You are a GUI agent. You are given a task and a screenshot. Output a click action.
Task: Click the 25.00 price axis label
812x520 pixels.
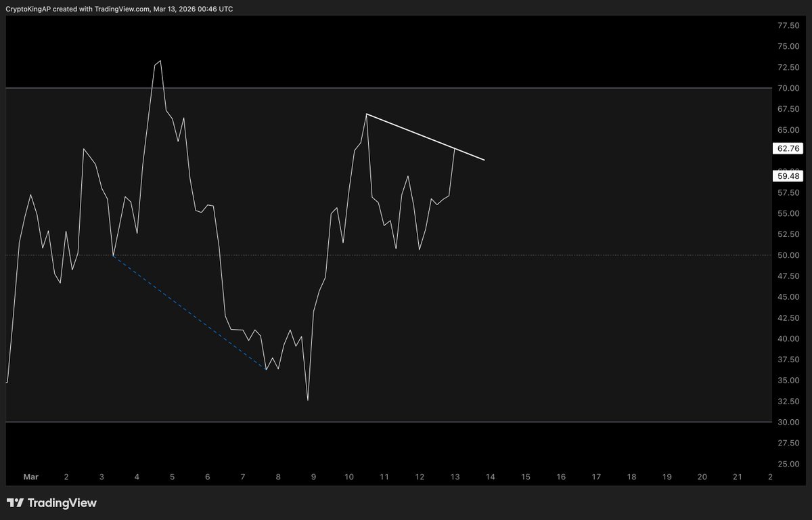click(788, 464)
